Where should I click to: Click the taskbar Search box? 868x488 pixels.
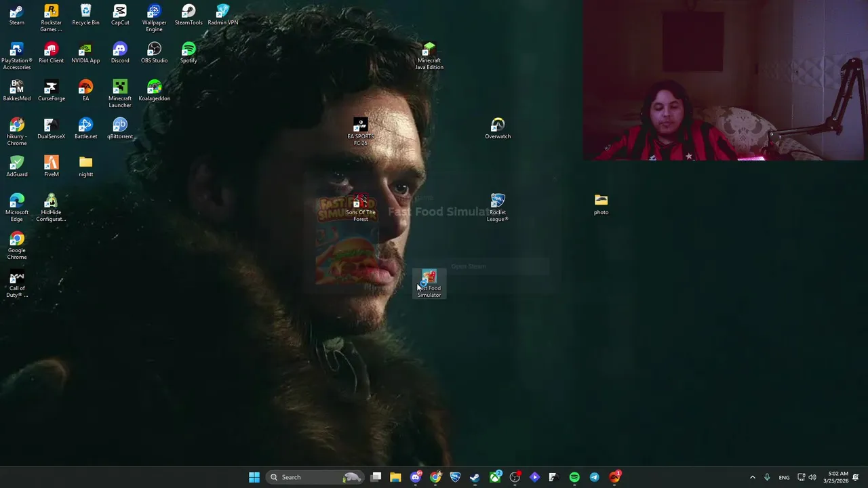pyautogui.click(x=315, y=477)
